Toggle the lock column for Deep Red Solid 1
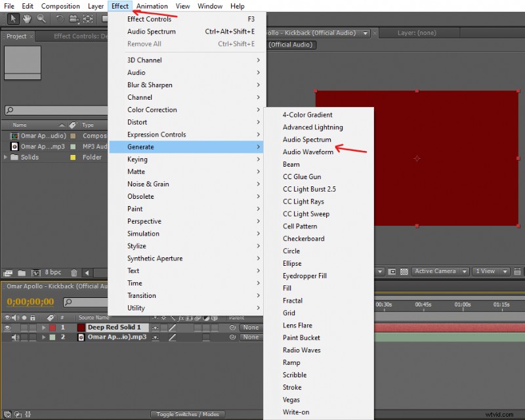Screen dimensions: 525x420 click(x=32, y=327)
